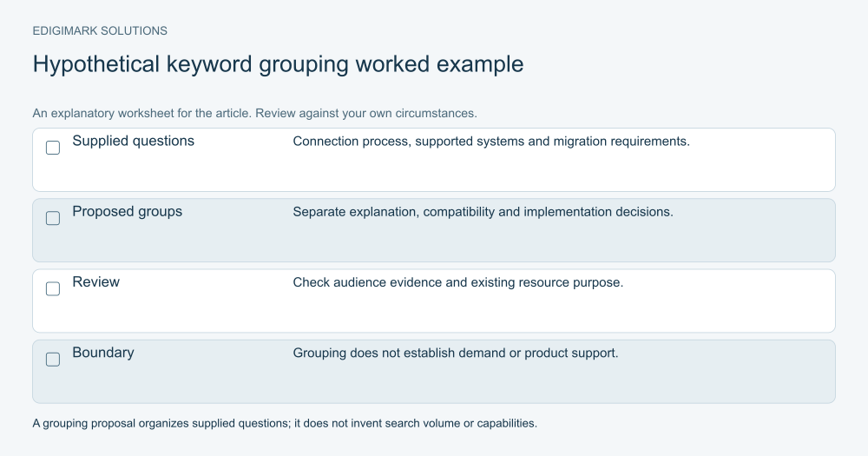Click the 'Boundary' row label

103,353
